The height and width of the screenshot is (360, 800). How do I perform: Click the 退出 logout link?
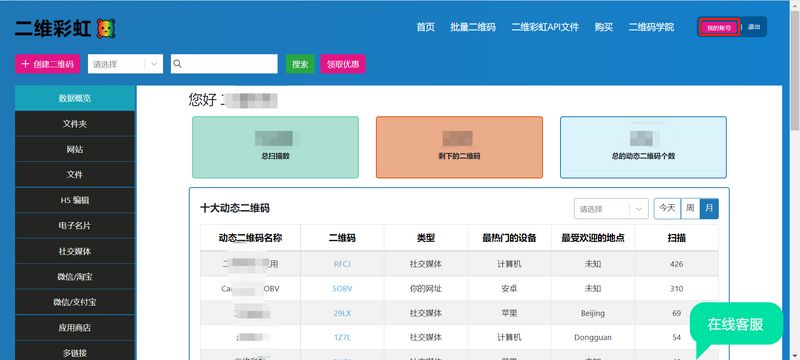754,28
